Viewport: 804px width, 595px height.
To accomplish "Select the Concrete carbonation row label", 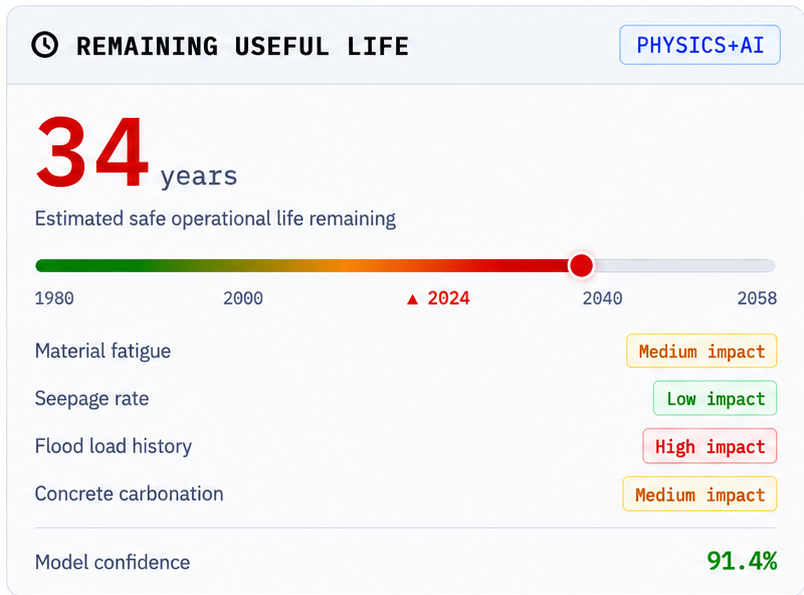I will (129, 494).
